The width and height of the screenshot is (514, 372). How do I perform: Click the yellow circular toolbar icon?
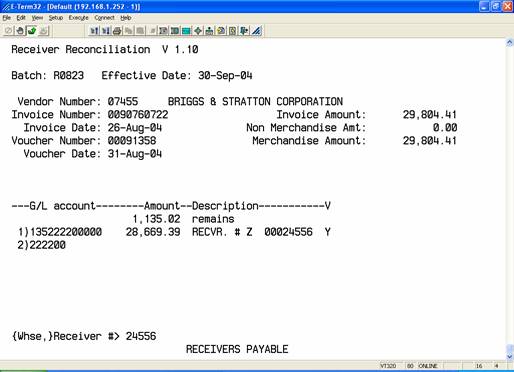pos(221,31)
